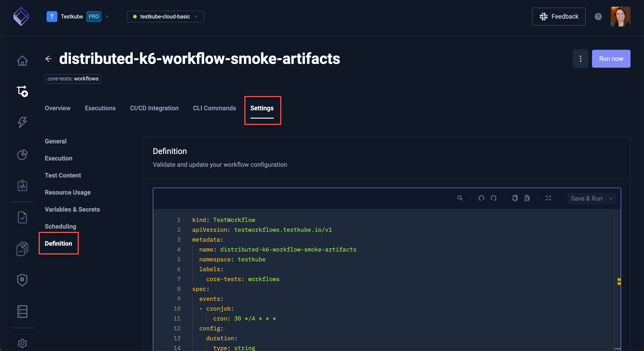Click the Feedback button
This screenshot has width=644, height=351.
pyautogui.click(x=558, y=17)
